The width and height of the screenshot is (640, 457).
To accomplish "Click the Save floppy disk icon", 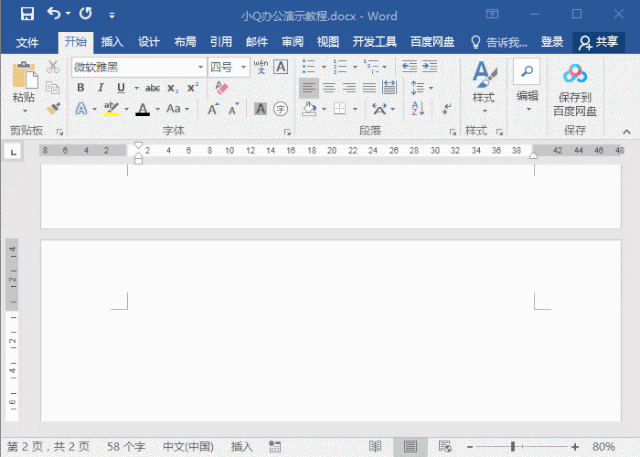I will click(x=27, y=14).
